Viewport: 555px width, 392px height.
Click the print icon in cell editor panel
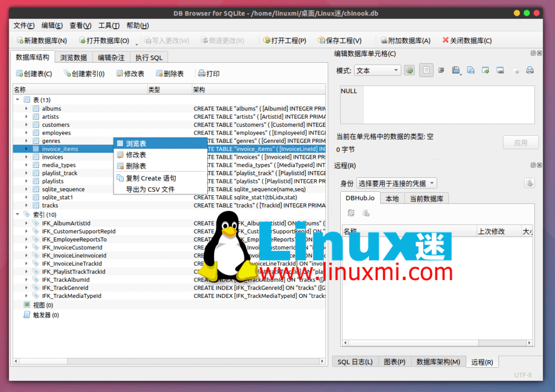click(530, 70)
